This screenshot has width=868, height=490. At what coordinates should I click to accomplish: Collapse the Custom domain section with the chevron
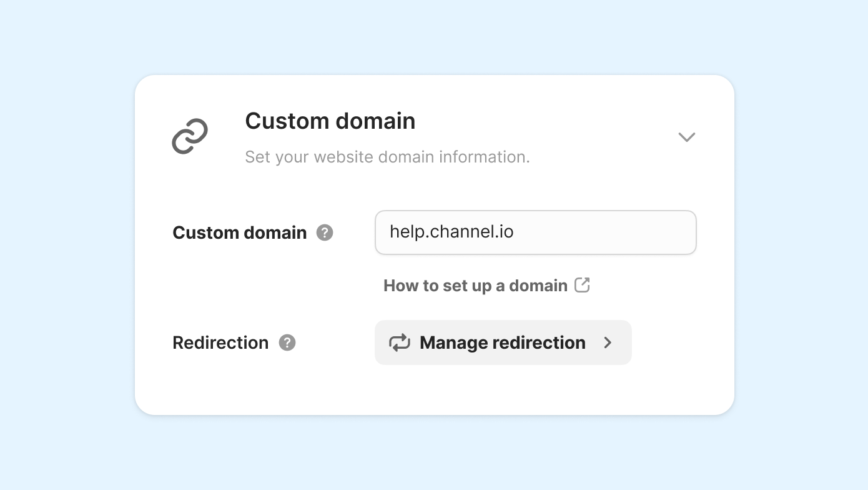click(x=686, y=137)
